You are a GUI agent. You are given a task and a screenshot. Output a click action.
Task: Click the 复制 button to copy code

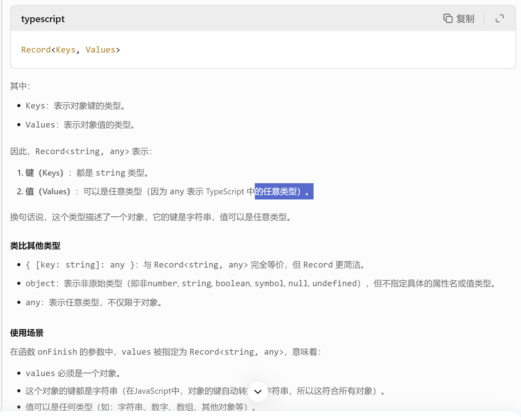point(466,19)
